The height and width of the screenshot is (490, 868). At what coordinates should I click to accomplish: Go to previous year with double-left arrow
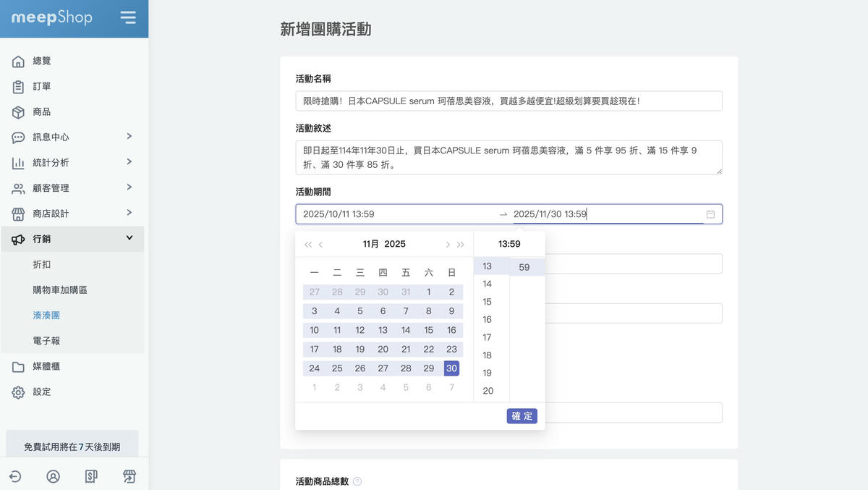[x=308, y=245]
